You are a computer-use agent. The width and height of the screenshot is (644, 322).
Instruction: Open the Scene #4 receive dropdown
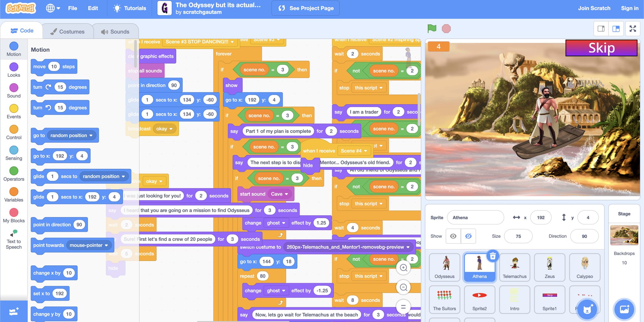pyautogui.click(x=354, y=151)
